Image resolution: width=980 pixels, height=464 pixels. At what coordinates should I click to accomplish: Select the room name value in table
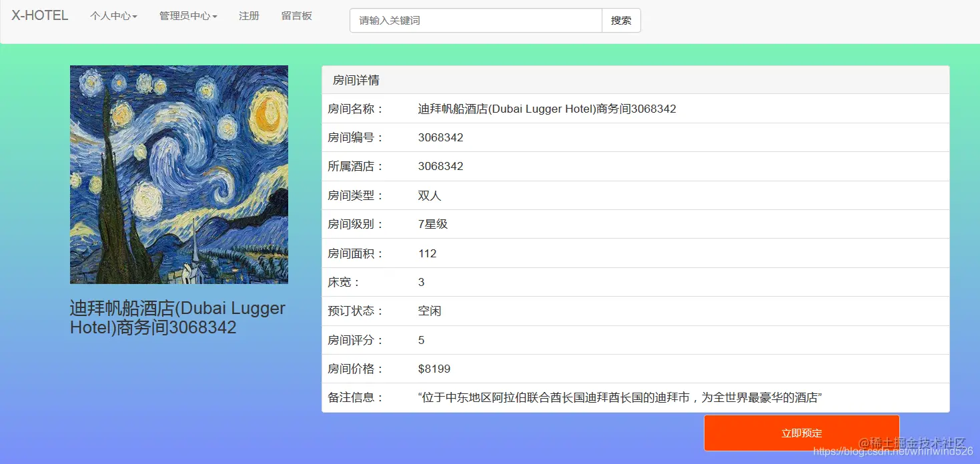click(x=547, y=109)
